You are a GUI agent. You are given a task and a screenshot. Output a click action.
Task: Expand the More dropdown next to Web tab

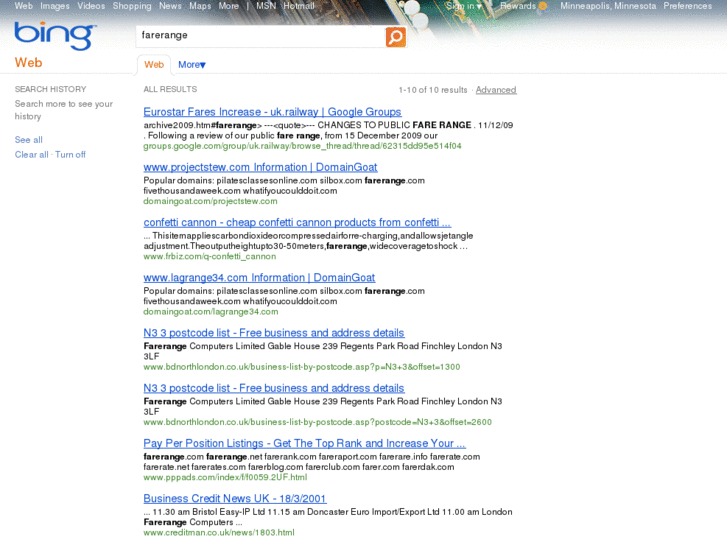point(191,64)
